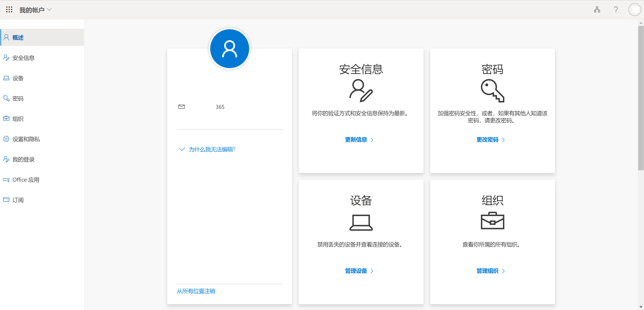Click the account avatar in top-right corner
The image size is (644, 310).
(635, 10)
